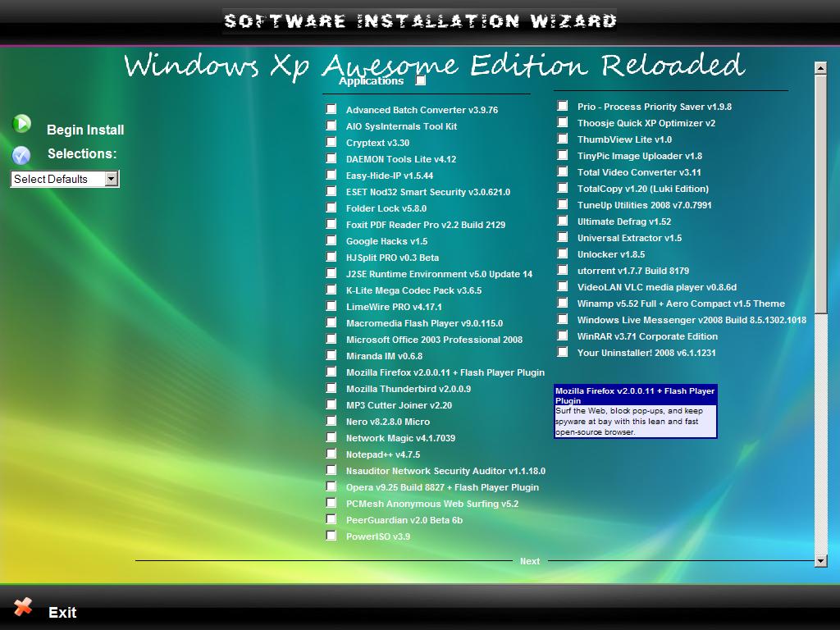Tick Universal Extractor v1.5 checkbox
The height and width of the screenshot is (630, 840).
click(x=563, y=237)
